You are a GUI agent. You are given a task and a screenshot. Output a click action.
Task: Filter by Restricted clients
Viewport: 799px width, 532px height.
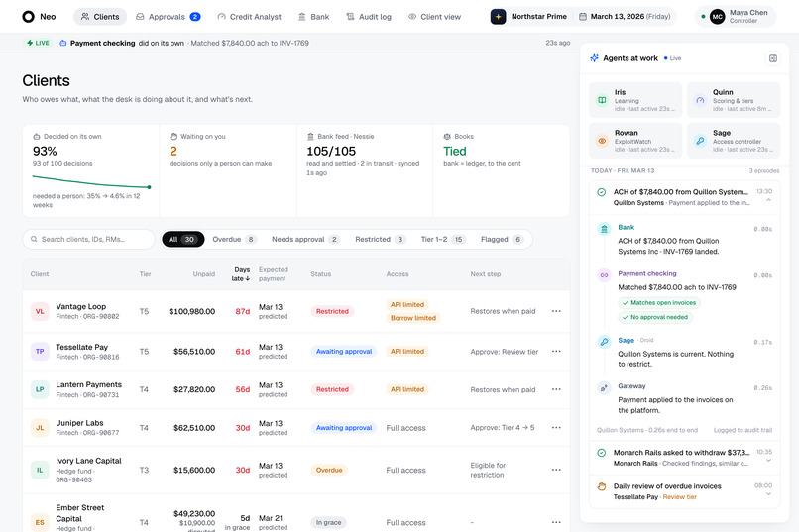click(x=380, y=240)
